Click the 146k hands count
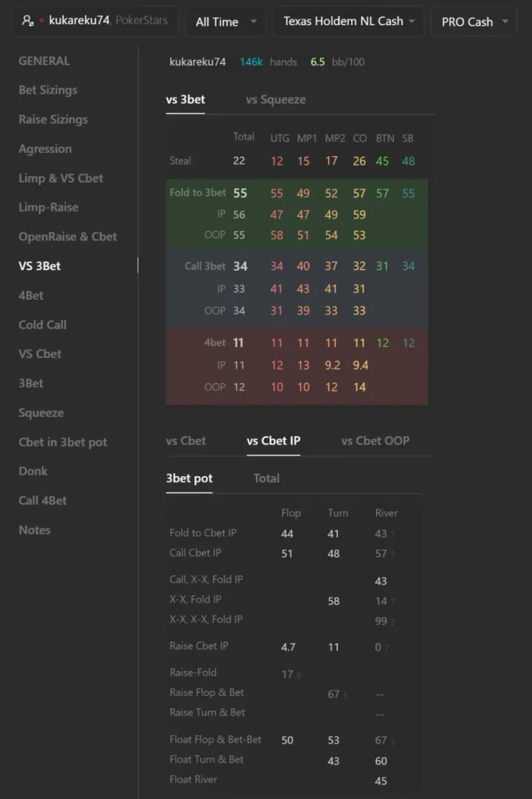 (251, 62)
